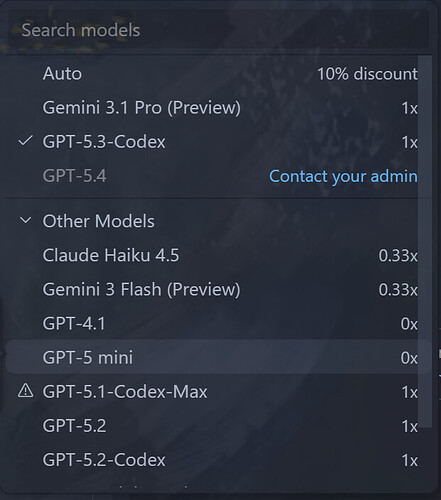
Task: Collapse the Other Models section chevron
Action: coord(26,220)
